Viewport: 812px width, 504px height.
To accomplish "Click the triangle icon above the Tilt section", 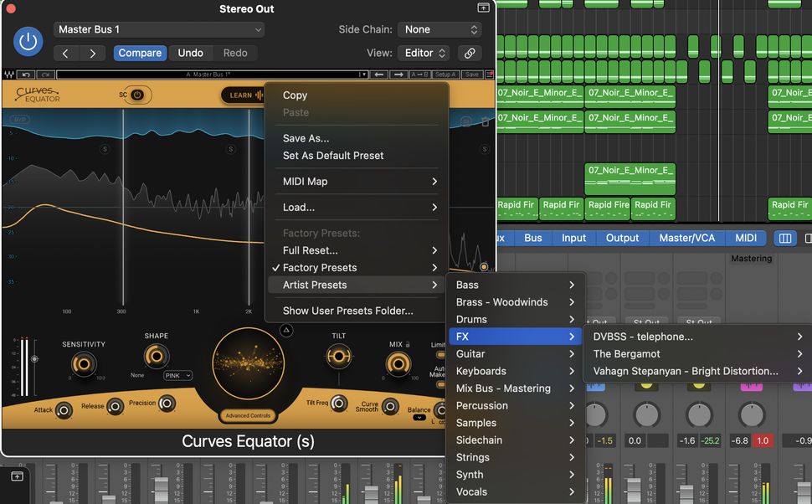I will pyautogui.click(x=286, y=331).
